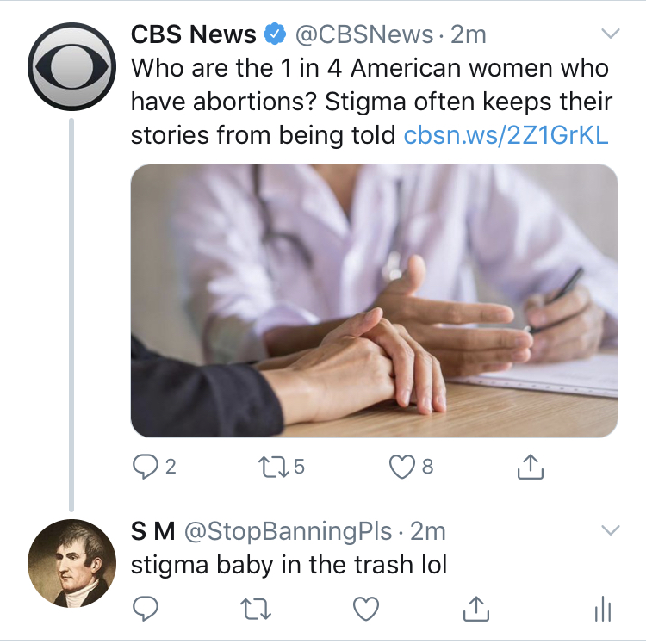
Task: Tap the CBS News display name
Action: point(194,34)
